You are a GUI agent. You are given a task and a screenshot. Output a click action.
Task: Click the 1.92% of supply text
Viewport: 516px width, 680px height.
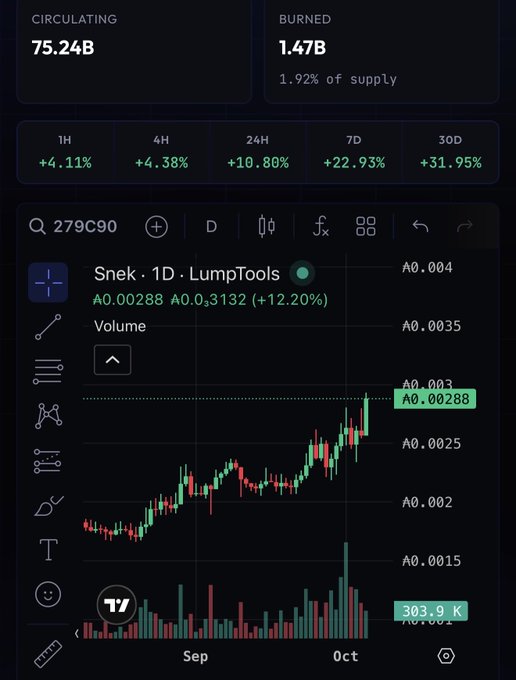coord(338,79)
